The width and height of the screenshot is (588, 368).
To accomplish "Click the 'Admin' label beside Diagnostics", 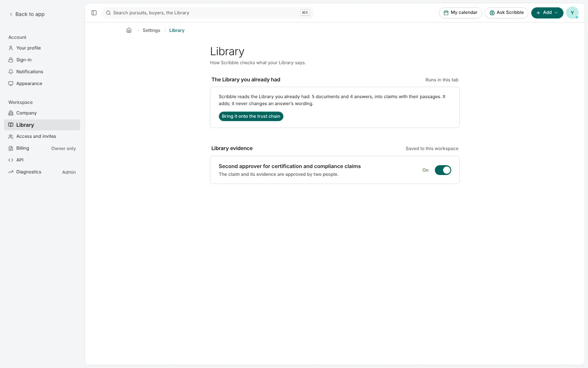I will point(69,173).
